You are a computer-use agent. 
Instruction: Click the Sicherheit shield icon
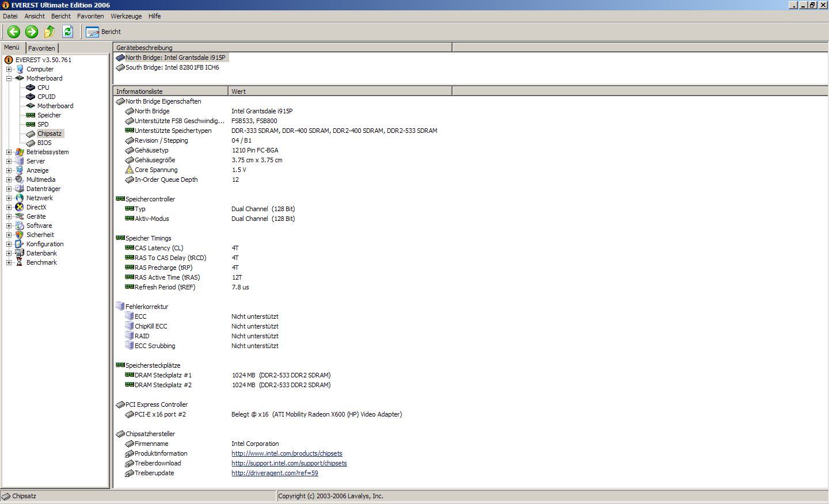pyautogui.click(x=20, y=235)
